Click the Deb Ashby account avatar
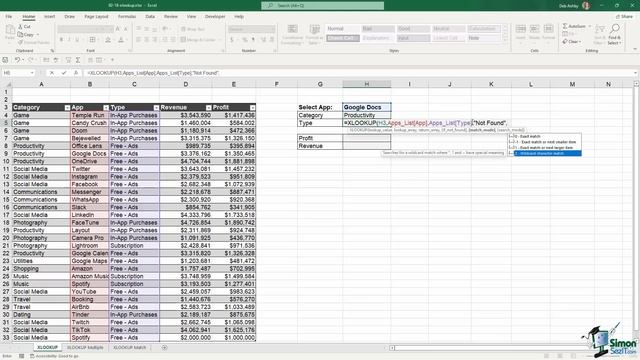This screenshot has width=640, height=360. point(586,6)
